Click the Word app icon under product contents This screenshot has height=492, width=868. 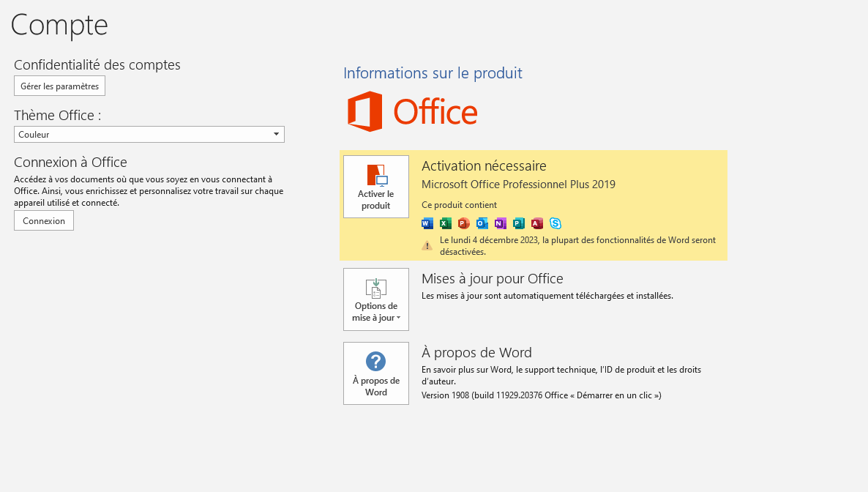427,223
